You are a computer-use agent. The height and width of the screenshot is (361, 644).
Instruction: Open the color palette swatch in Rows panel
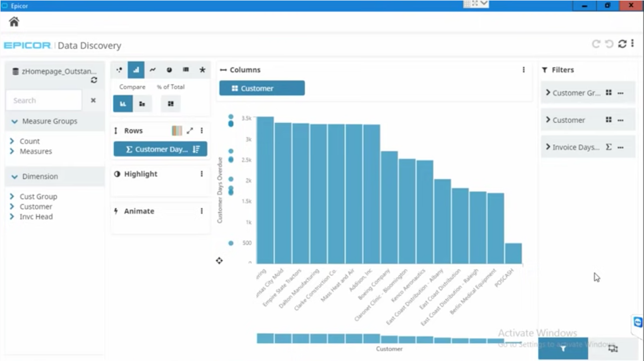[176, 130]
